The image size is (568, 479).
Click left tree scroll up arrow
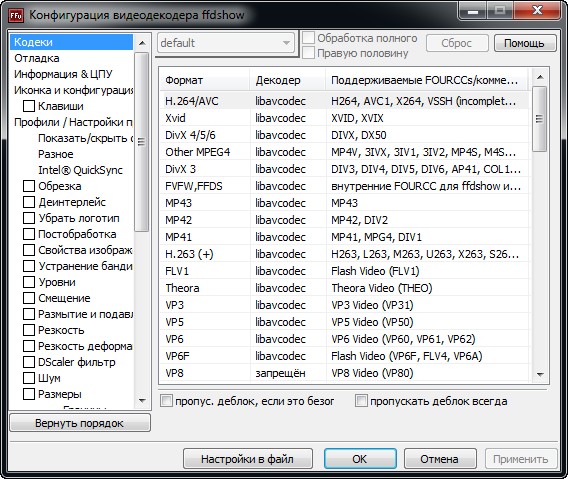tap(142, 43)
